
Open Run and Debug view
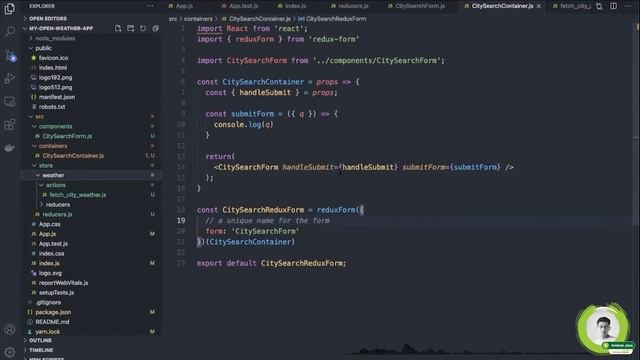(x=9, y=78)
